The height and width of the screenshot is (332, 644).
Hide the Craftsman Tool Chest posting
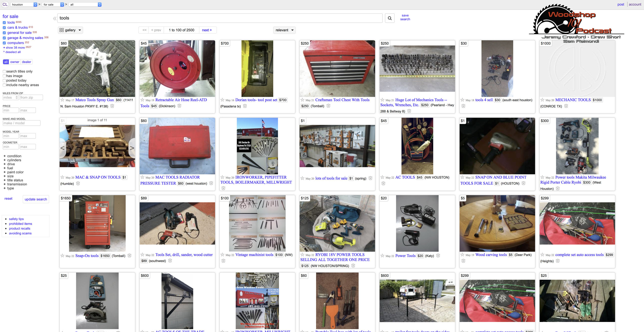pos(328,106)
